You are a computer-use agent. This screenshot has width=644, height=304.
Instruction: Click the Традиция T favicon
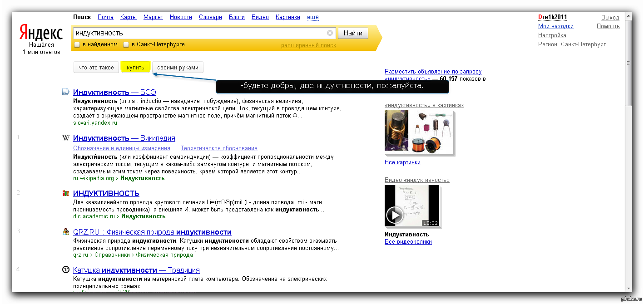65,270
